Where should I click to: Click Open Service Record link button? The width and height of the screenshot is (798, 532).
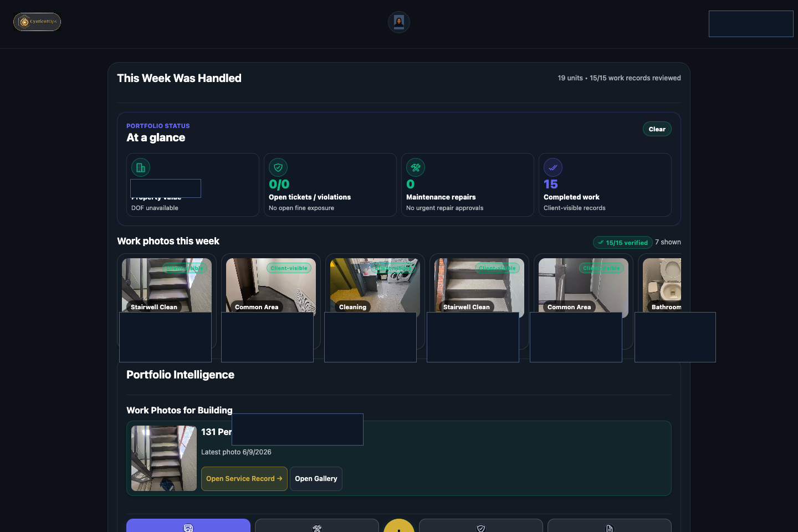point(244,479)
